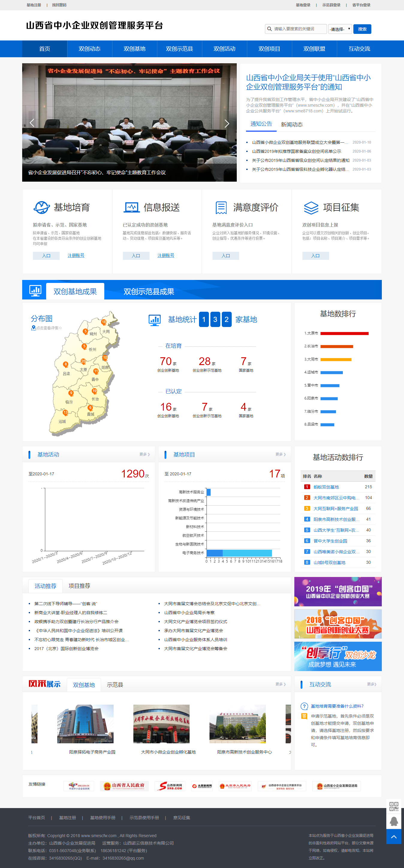Open the 双创联盟 navigation menu

(314, 49)
